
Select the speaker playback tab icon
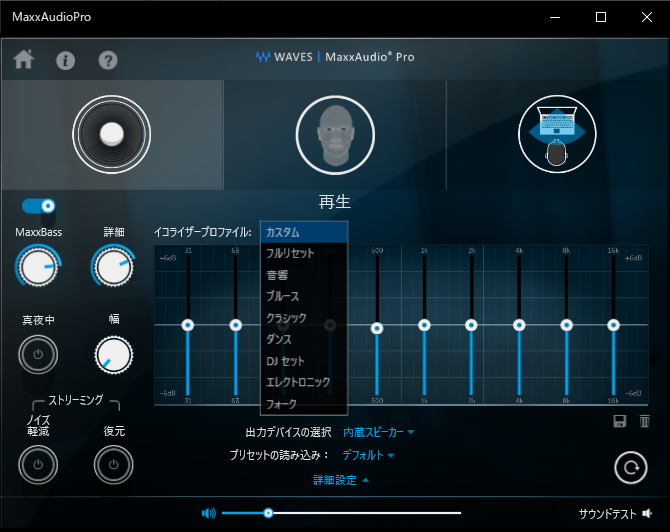point(112,135)
